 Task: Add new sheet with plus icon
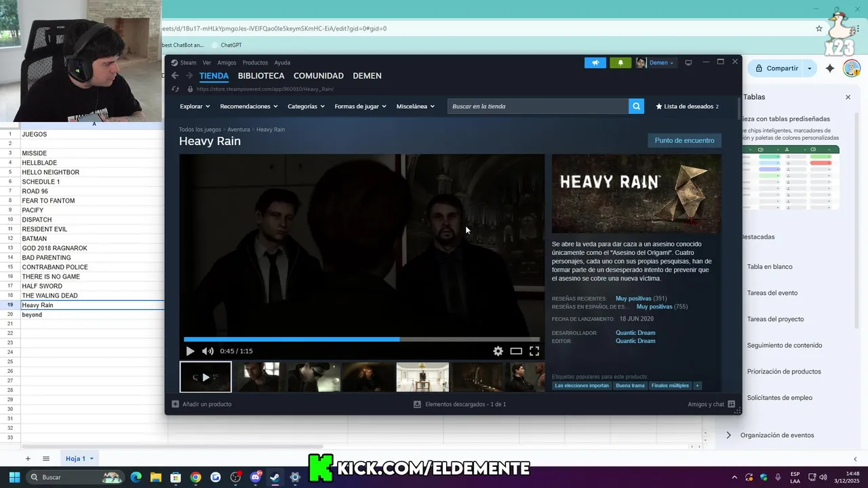28,459
